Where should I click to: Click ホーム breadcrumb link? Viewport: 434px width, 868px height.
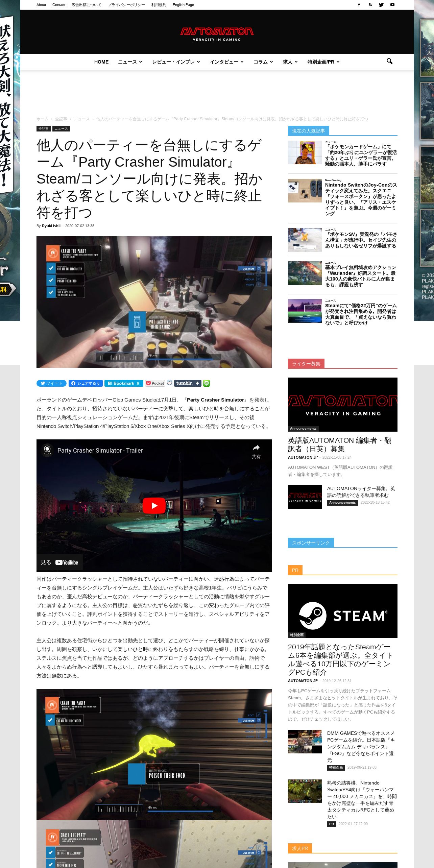43,119
